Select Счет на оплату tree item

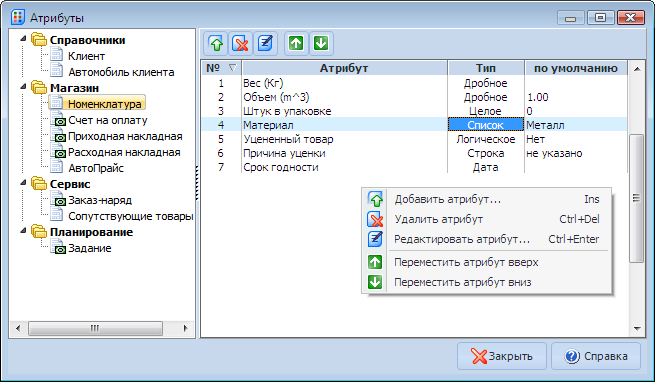[108, 120]
